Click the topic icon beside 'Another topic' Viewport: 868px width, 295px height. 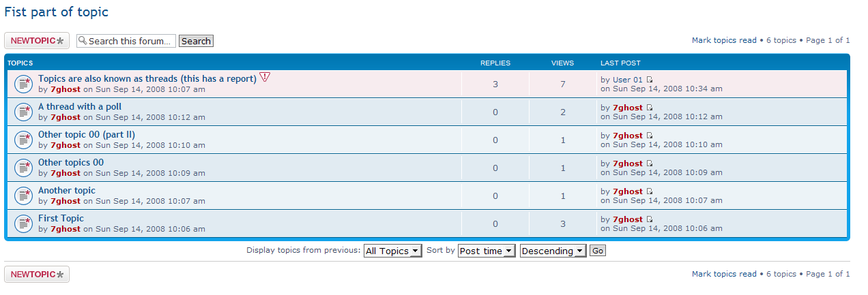24,196
